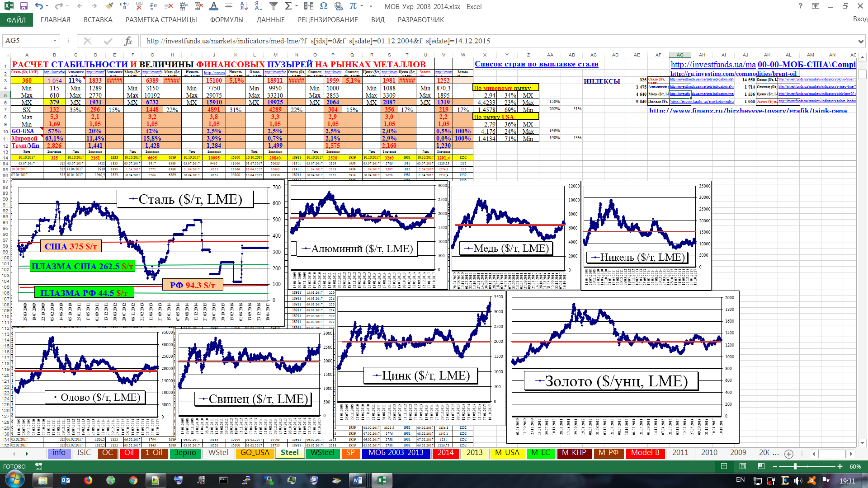Viewport: 868px width, 488px height.
Task: Switch to Page Break Preview view
Action: tap(761, 466)
